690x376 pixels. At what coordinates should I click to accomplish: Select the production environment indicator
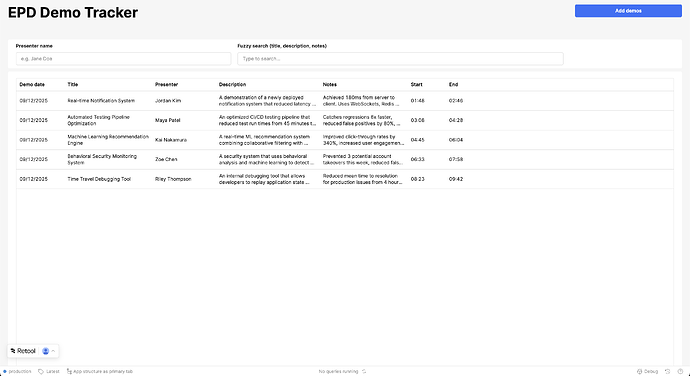point(17,372)
